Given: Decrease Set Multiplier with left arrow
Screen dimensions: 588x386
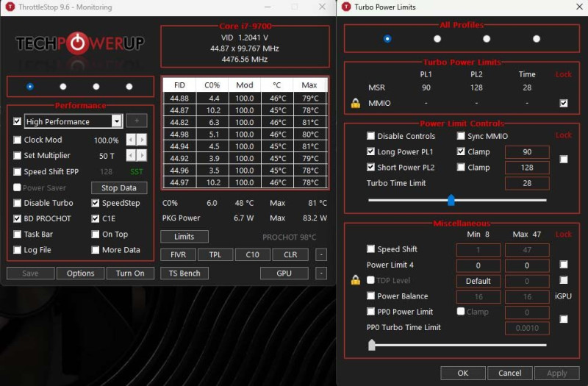Looking at the screenshot, I should tap(131, 155).
